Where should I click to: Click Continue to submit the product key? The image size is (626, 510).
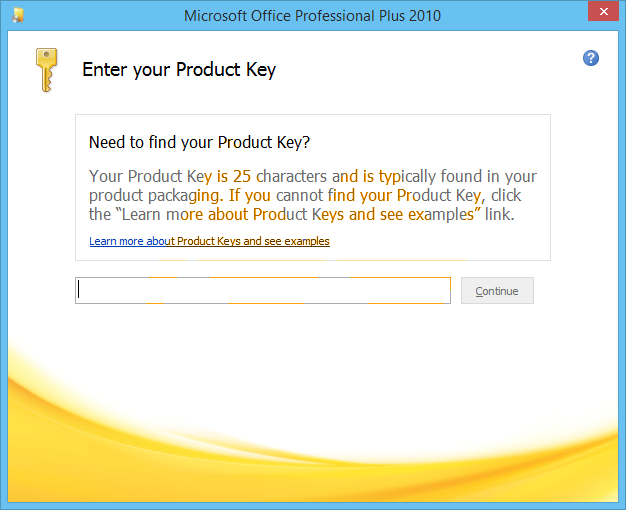point(497,291)
